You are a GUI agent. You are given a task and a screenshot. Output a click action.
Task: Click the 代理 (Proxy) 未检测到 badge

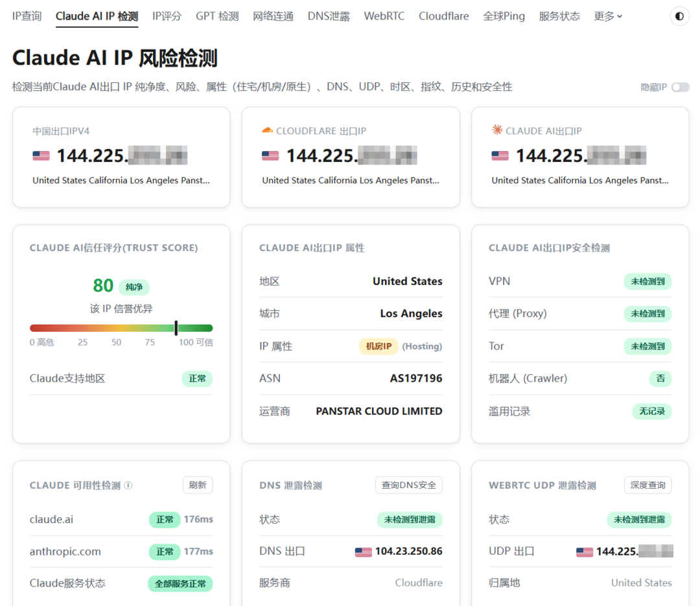pyautogui.click(x=647, y=314)
